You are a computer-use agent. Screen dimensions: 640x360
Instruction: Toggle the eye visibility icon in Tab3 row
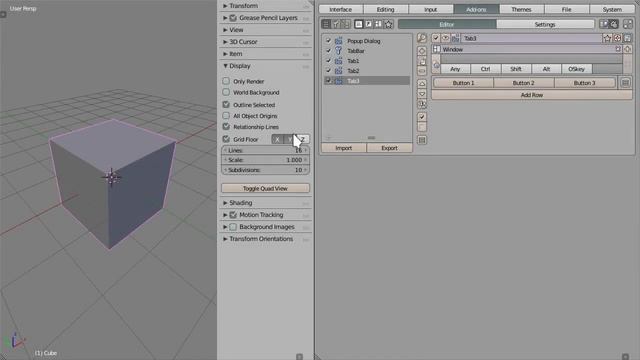[x=445, y=38]
